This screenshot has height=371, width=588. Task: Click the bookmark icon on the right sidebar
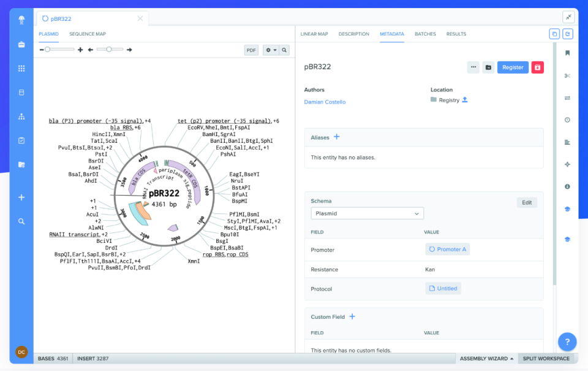coord(567,53)
